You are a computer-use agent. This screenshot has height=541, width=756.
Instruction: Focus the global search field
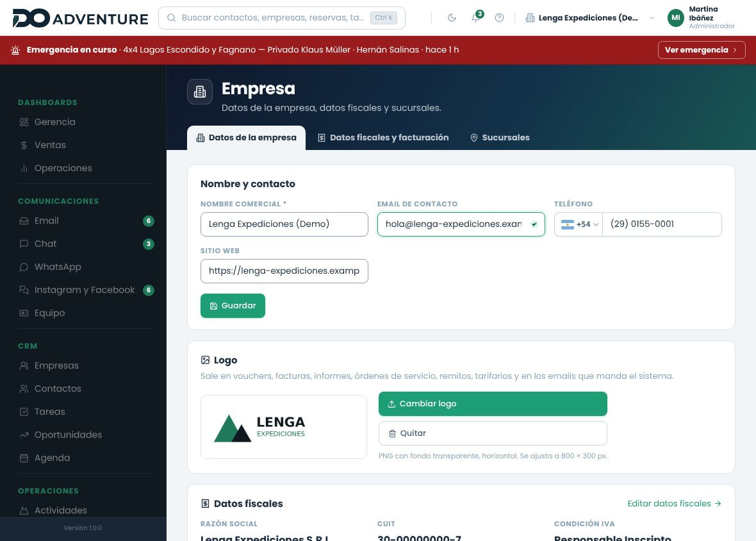click(281, 18)
